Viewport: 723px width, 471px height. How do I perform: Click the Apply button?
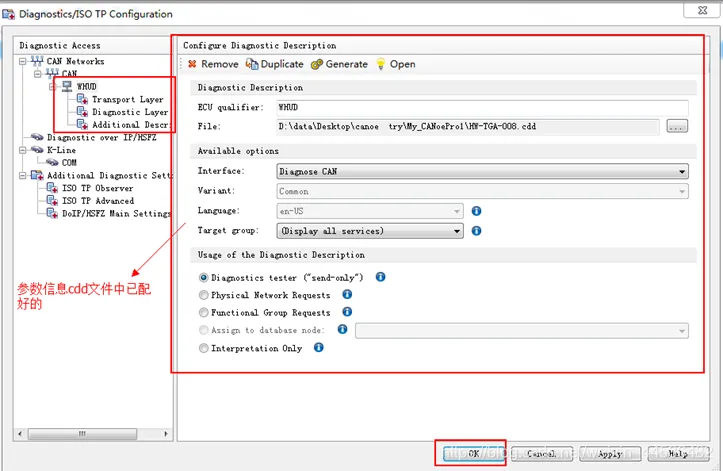click(609, 453)
